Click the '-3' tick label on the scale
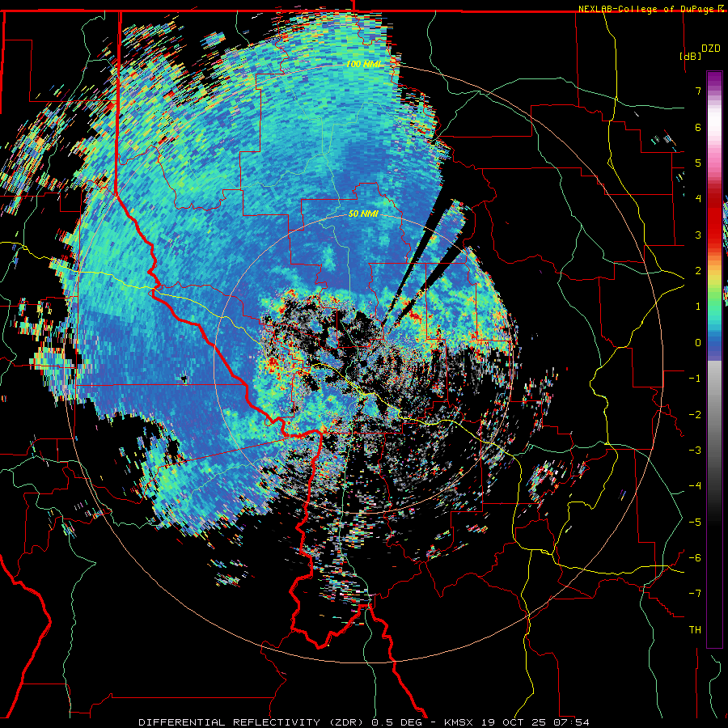 pos(695,451)
